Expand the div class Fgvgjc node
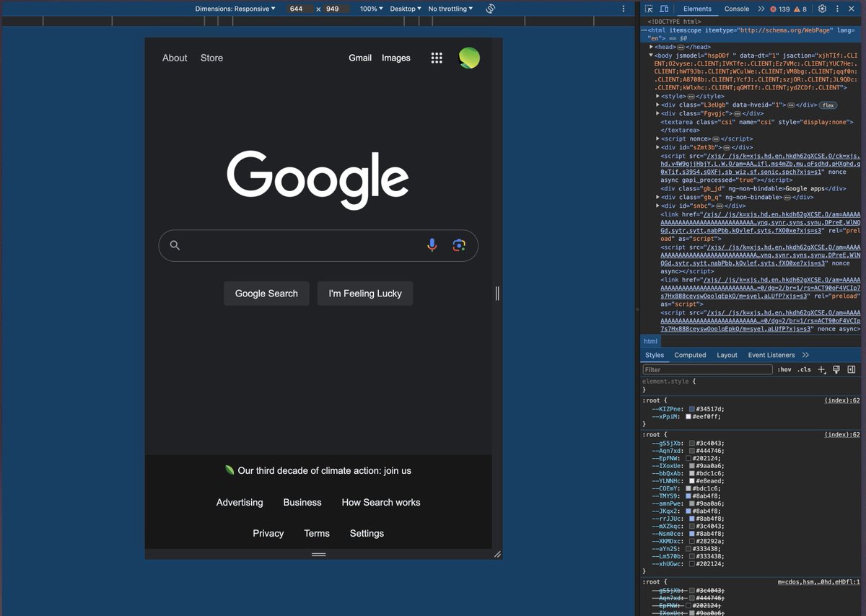 click(x=657, y=113)
